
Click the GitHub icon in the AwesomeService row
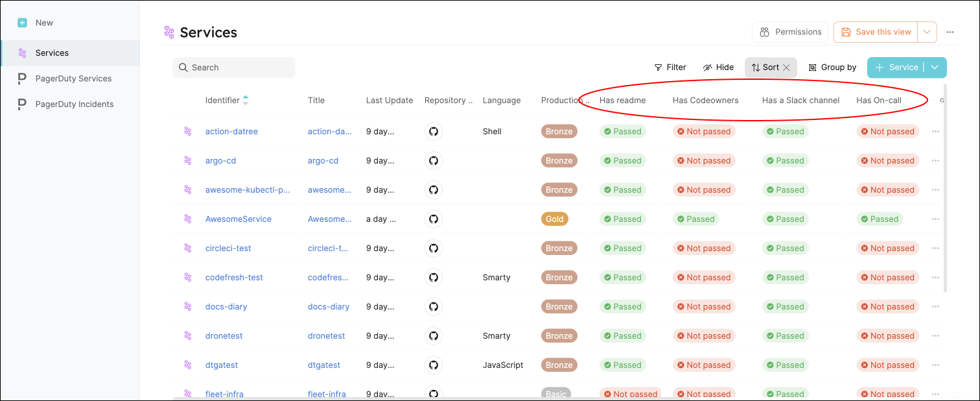[x=434, y=219]
